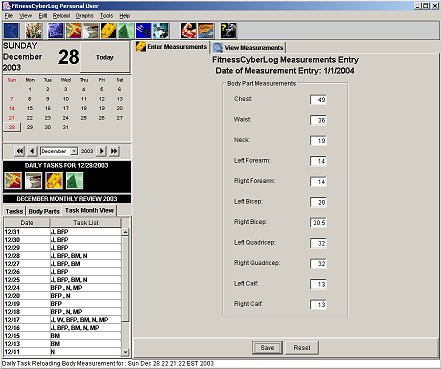441x369 pixels.
Task: Jump forward one year with double-right arrow
Action: pyautogui.click(x=114, y=151)
